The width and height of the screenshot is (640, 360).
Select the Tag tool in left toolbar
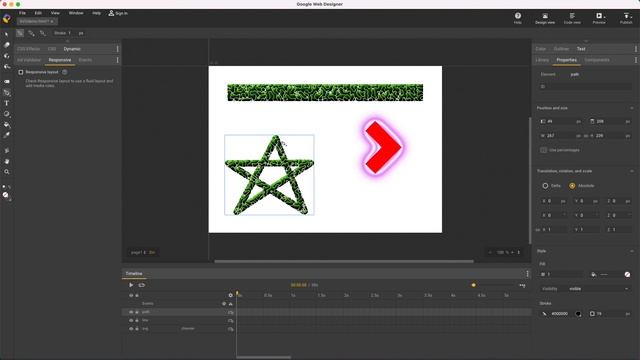7,82
